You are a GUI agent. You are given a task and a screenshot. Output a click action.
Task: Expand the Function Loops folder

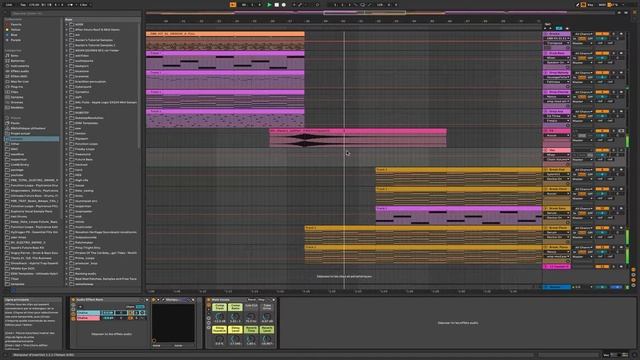pos(67,144)
